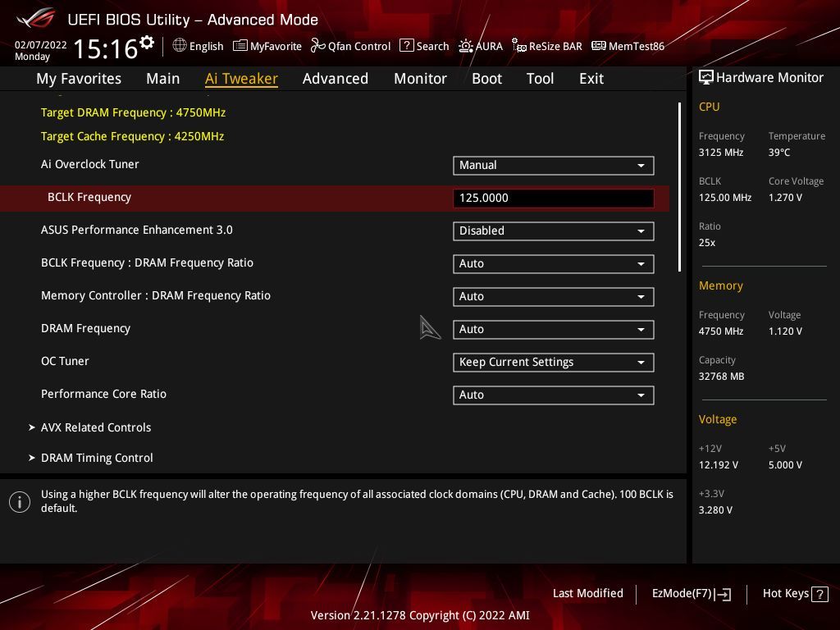Launch the MemTest86 memory icon
Image resolution: width=840 pixels, height=630 pixels.
click(598, 46)
